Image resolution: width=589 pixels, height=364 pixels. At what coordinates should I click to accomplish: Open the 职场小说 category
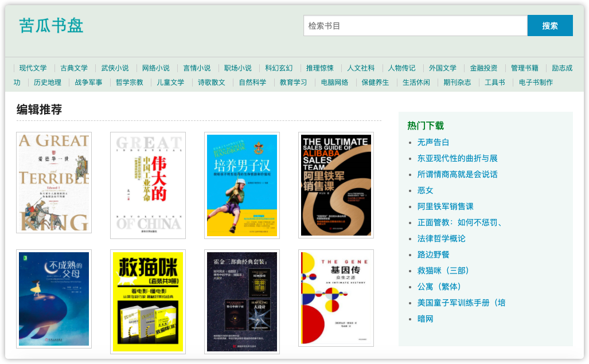[238, 68]
